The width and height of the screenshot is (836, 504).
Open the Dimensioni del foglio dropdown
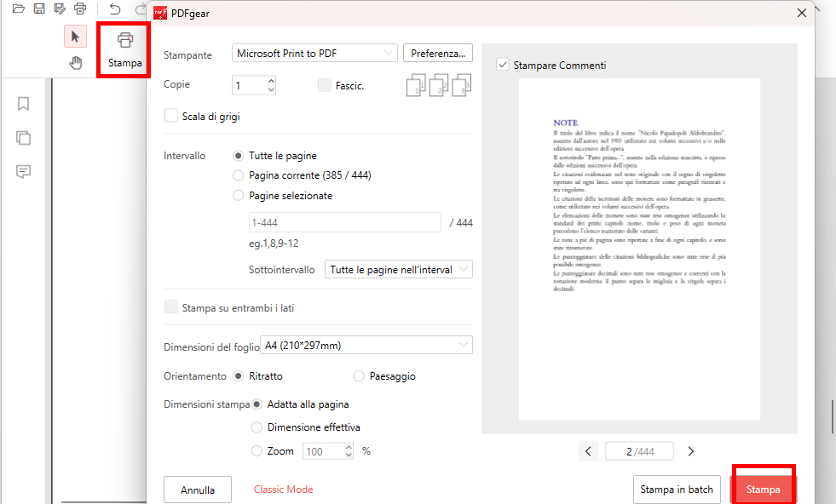pos(366,344)
